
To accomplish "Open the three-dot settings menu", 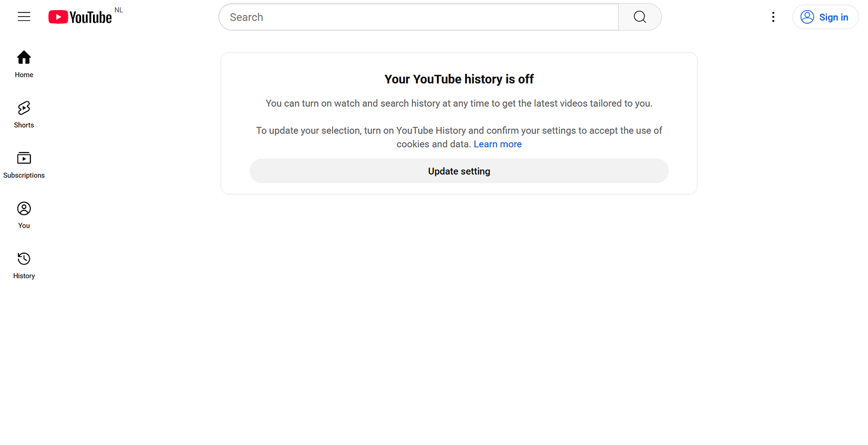I will click(773, 17).
